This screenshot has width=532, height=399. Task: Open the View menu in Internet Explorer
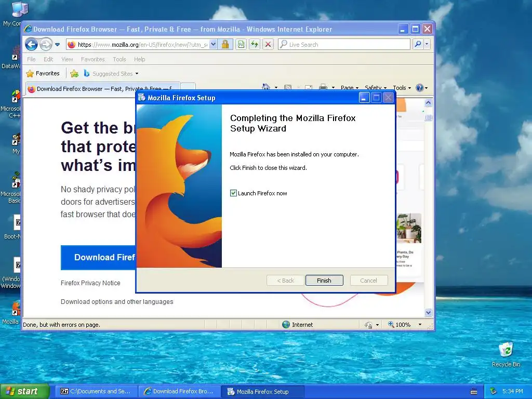pos(67,59)
